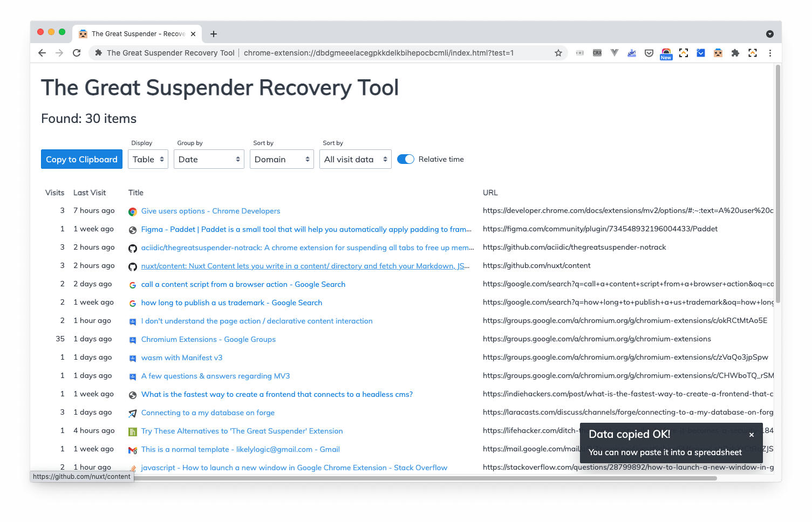Click the Vue devtools extension icon
This screenshot has width=812, height=522.
tap(615, 53)
